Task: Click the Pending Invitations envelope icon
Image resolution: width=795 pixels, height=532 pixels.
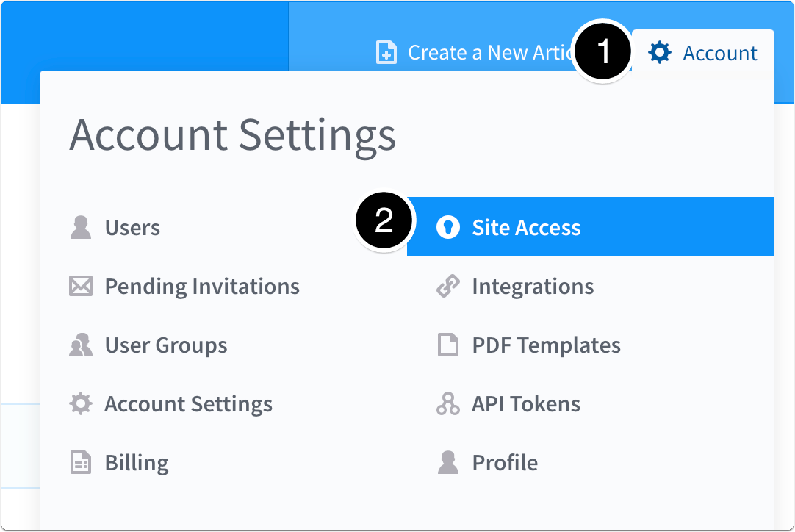Action: click(x=81, y=286)
